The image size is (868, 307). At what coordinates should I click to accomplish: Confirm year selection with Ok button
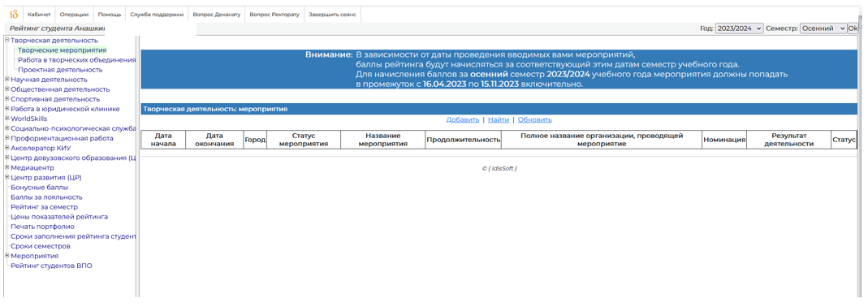853,28
